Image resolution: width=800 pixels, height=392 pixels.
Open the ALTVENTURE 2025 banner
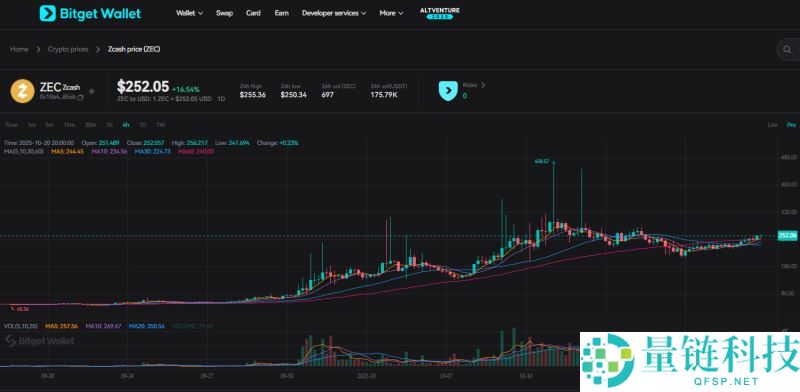440,13
